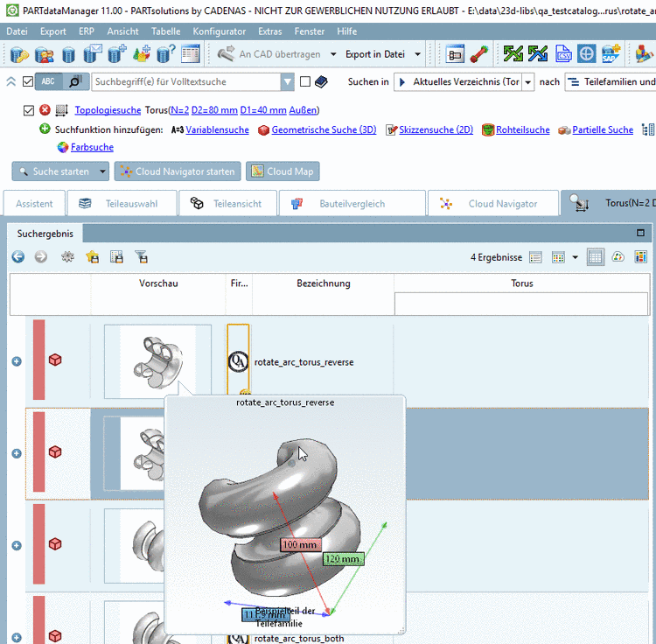Click the Farbsuche link
This screenshot has height=644, width=656.
point(92,147)
